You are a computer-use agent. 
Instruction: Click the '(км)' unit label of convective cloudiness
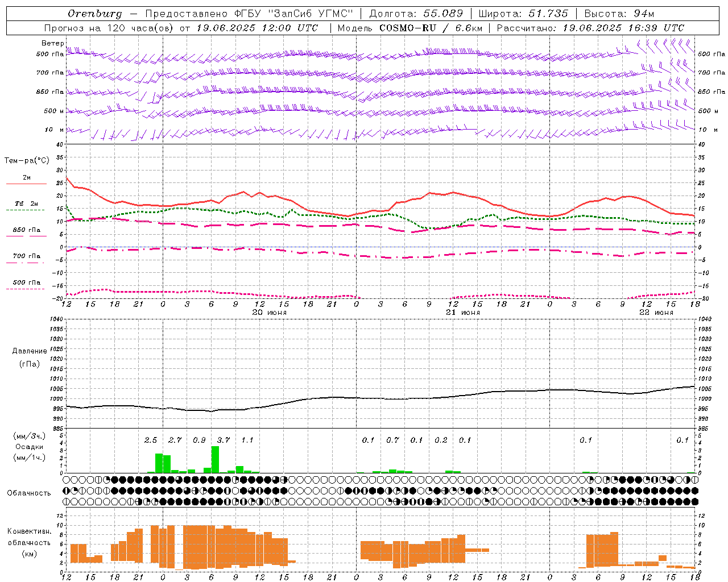coord(30,554)
